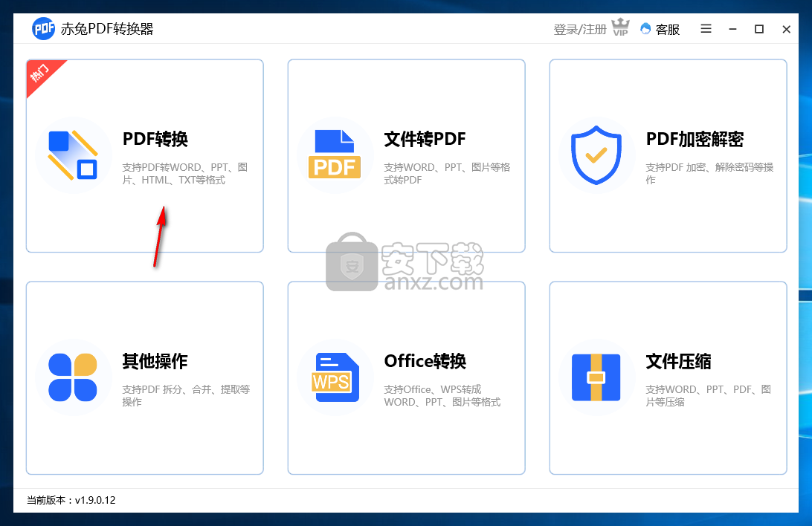The image size is (812, 526).
Task: Click the 其他操作 four-squares icon
Action: click(73, 377)
